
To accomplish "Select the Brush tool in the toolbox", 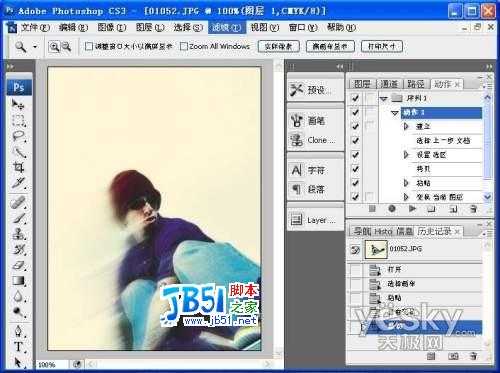I will (19, 218).
